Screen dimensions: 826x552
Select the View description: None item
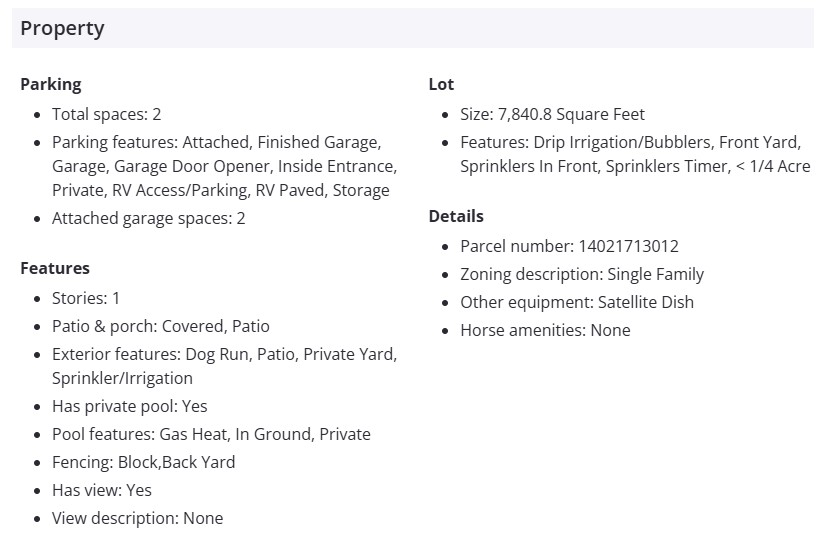point(137,518)
